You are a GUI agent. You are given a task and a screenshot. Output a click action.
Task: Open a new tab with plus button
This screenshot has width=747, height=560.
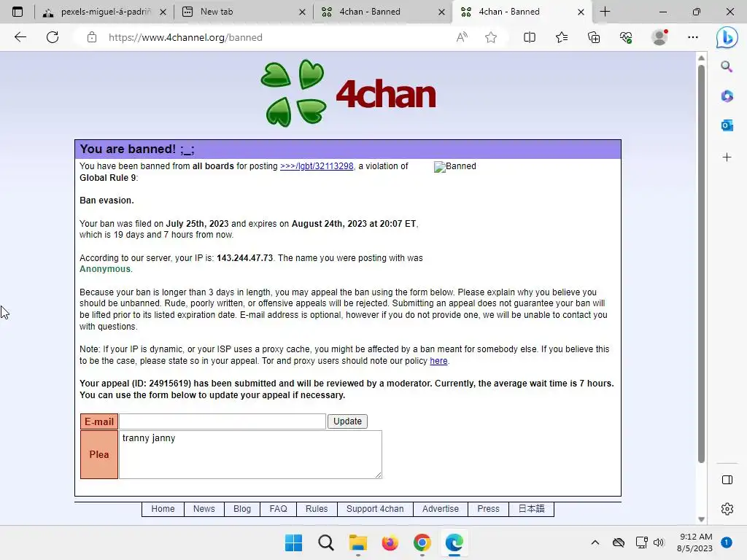click(605, 12)
